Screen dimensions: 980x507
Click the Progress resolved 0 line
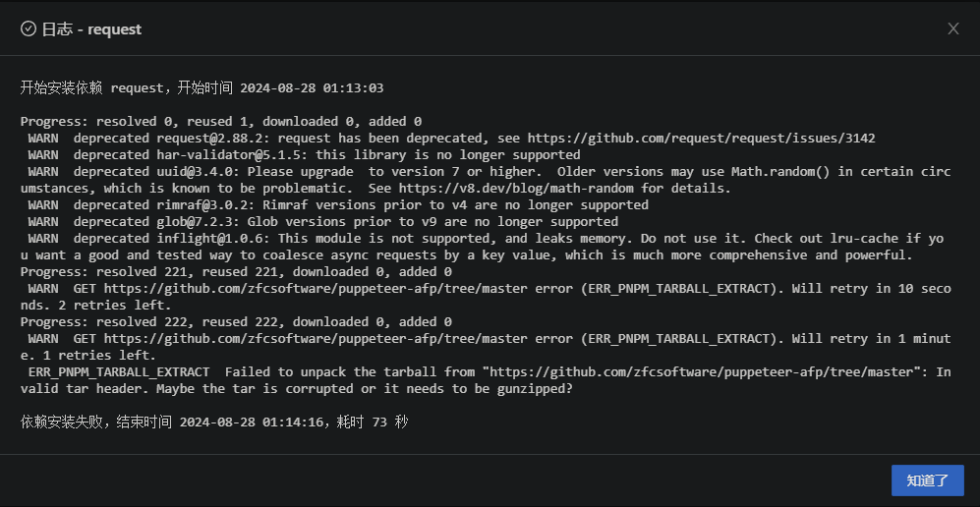click(x=220, y=121)
